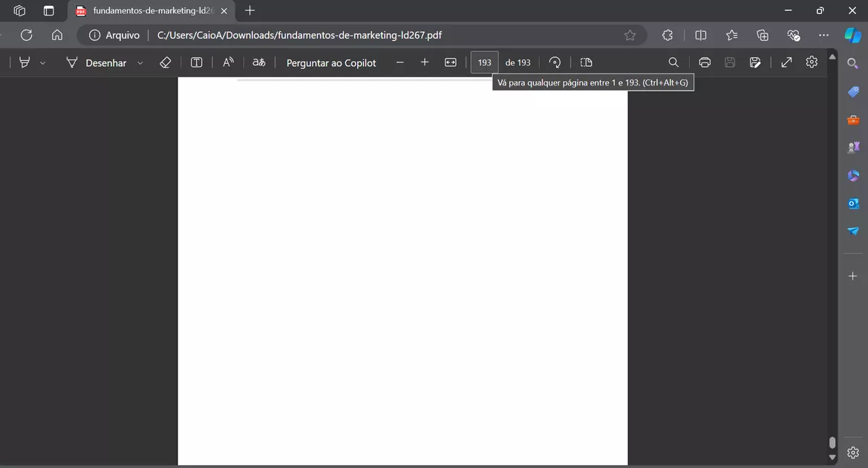Open Copilot from the toolbar corner

[x=852, y=35]
